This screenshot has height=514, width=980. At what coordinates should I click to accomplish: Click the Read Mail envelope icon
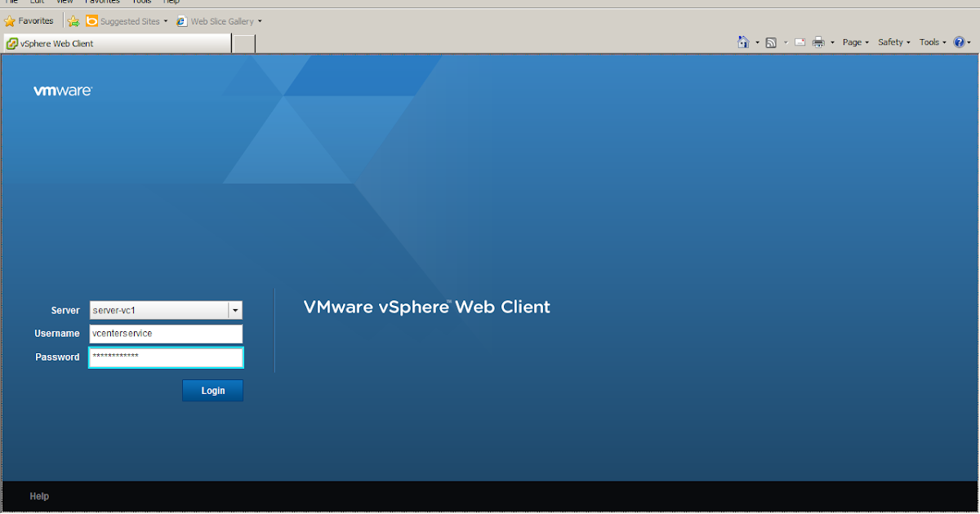[x=800, y=42]
